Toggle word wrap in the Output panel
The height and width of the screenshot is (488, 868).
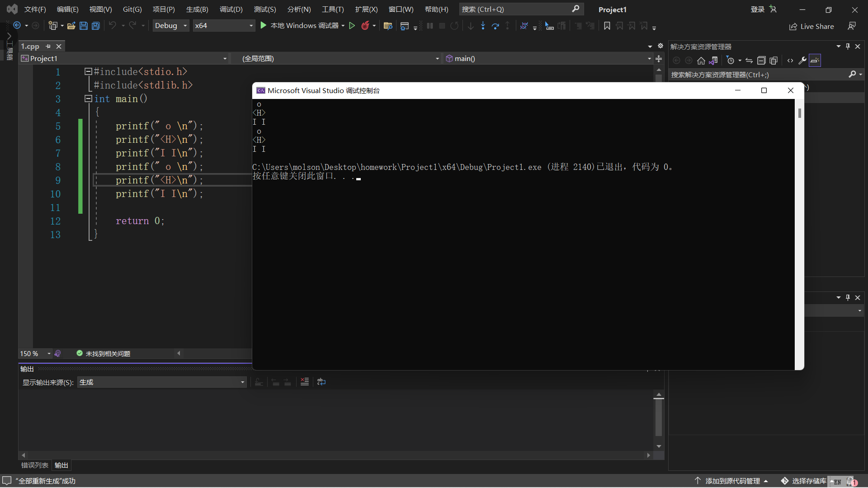coord(321,382)
